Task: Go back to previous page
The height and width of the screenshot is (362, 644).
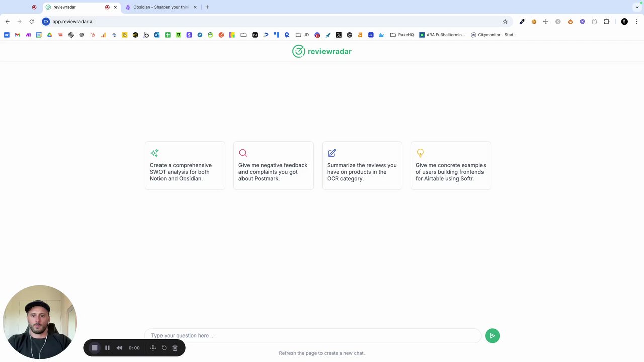Action: coord(7,22)
